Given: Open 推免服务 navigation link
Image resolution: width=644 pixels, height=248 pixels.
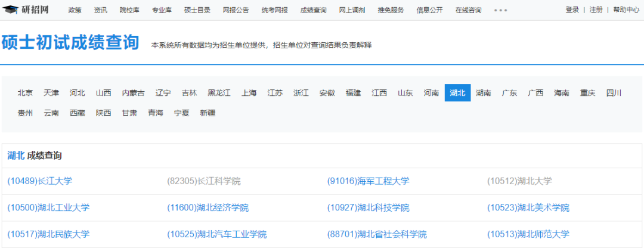Looking at the screenshot, I should click(391, 10).
